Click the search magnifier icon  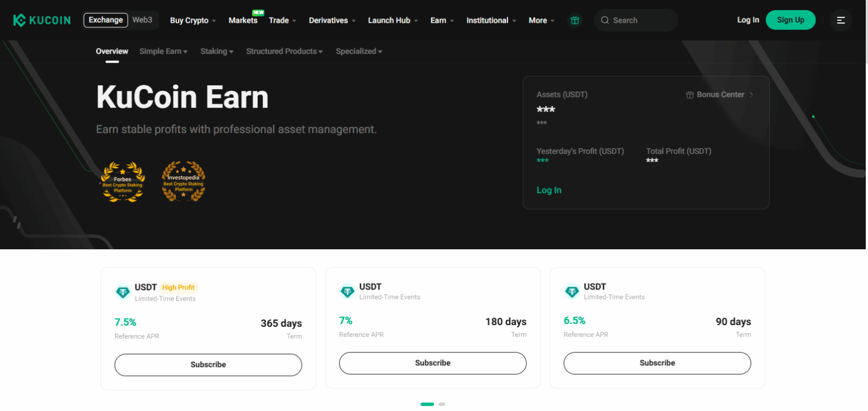click(604, 20)
